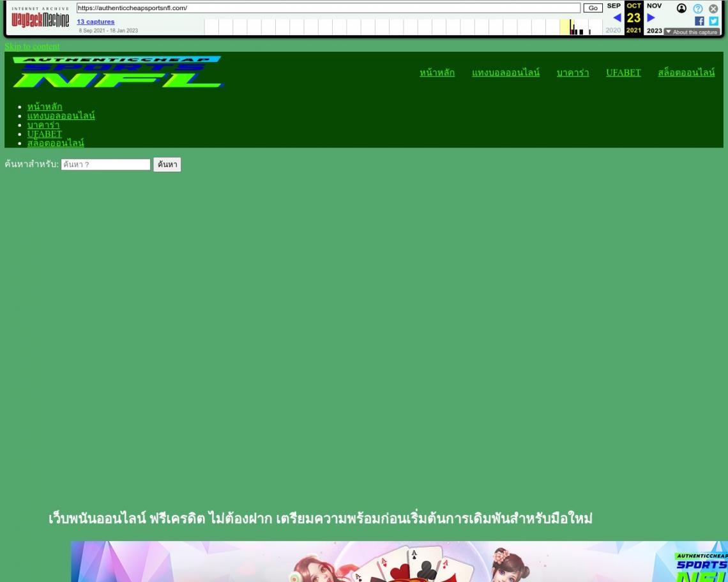Viewport: 728px width, 582px height.
Task: Open แทงบอลออนไลน์ in top navigation
Action: (506, 72)
